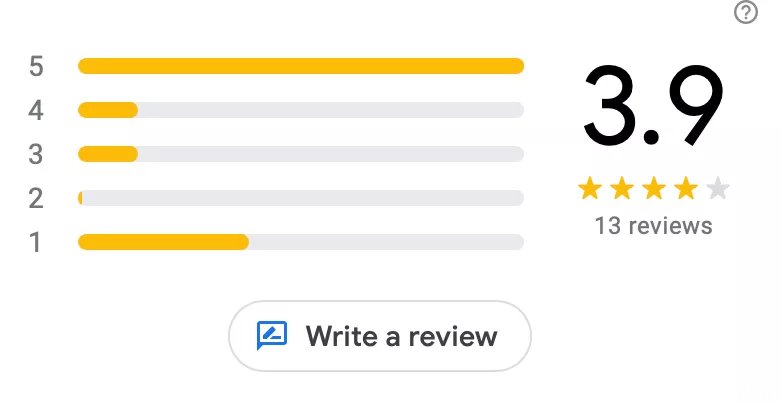
Task: Click the number 3 rating label
Action: point(36,154)
